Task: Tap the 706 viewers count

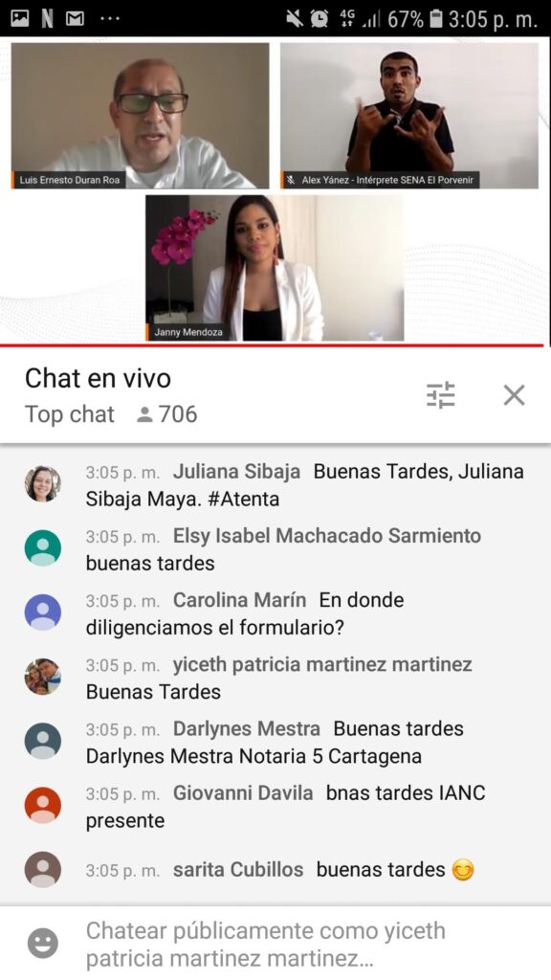Action: tap(166, 414)
